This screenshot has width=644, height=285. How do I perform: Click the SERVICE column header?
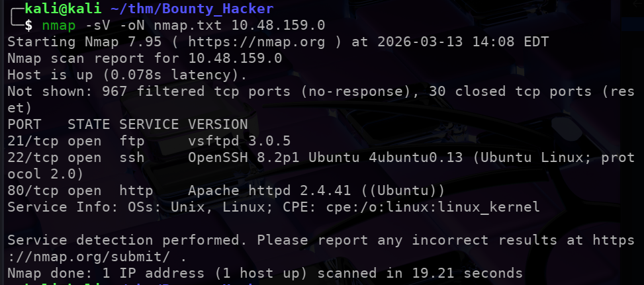pyautogui.click(x=149, y=124)
